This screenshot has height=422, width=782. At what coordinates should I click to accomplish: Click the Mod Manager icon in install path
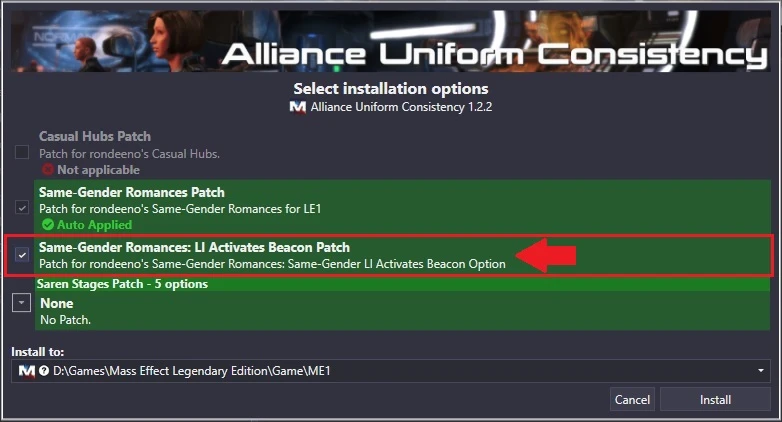pos(26,371)
